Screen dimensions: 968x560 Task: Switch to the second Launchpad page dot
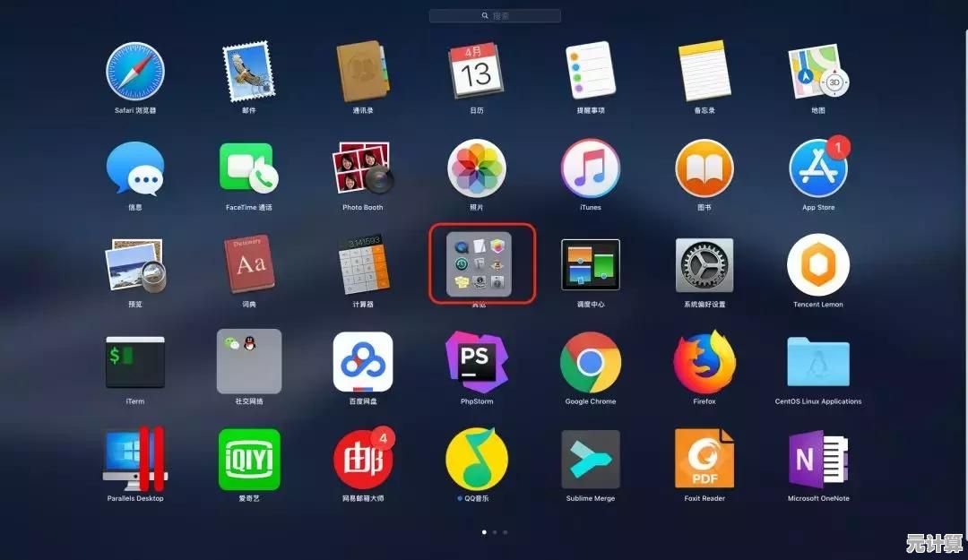click(495, 532)
